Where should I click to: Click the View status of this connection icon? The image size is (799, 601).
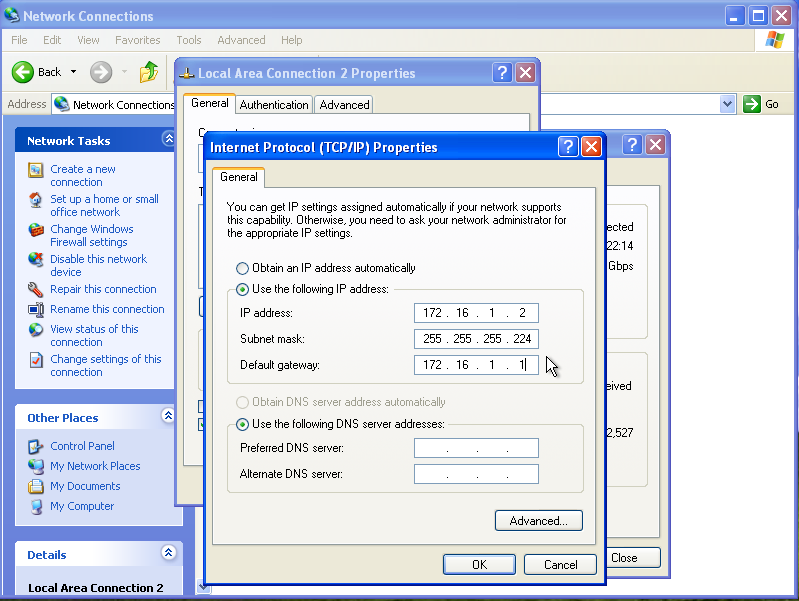tap(35, 330)
